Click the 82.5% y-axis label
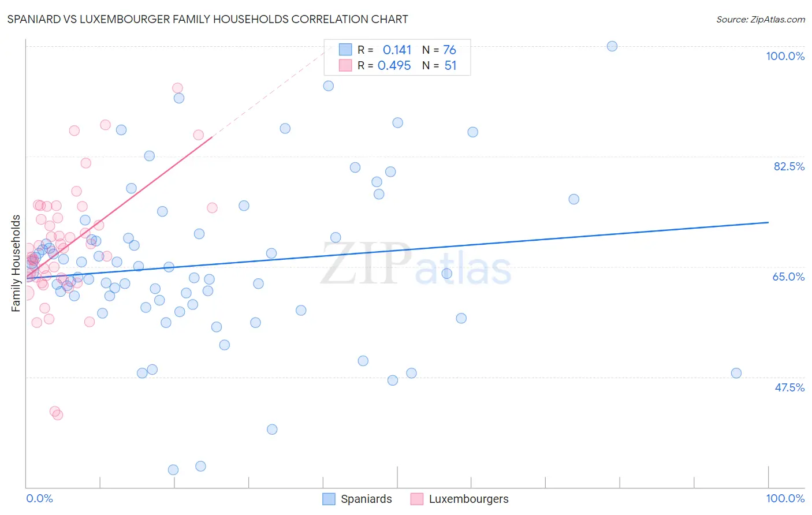812x515 pixels. tap(789, 166)
